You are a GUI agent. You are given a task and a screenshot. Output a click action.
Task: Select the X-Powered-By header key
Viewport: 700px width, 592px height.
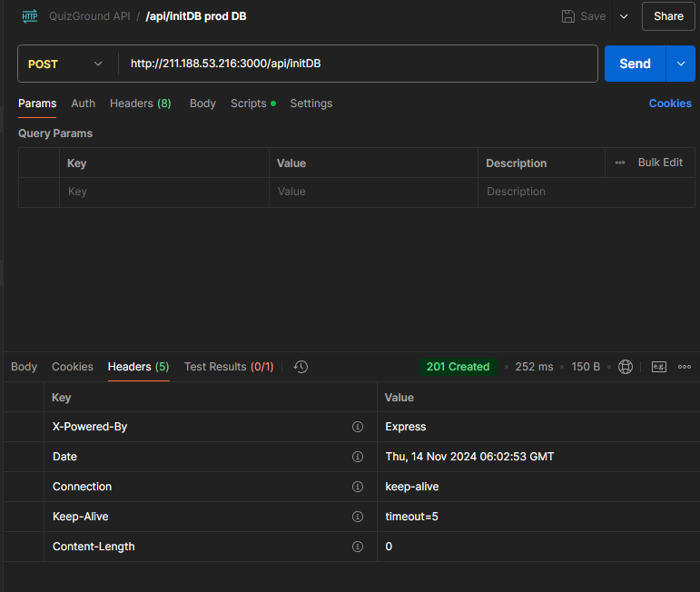(90, 427)
